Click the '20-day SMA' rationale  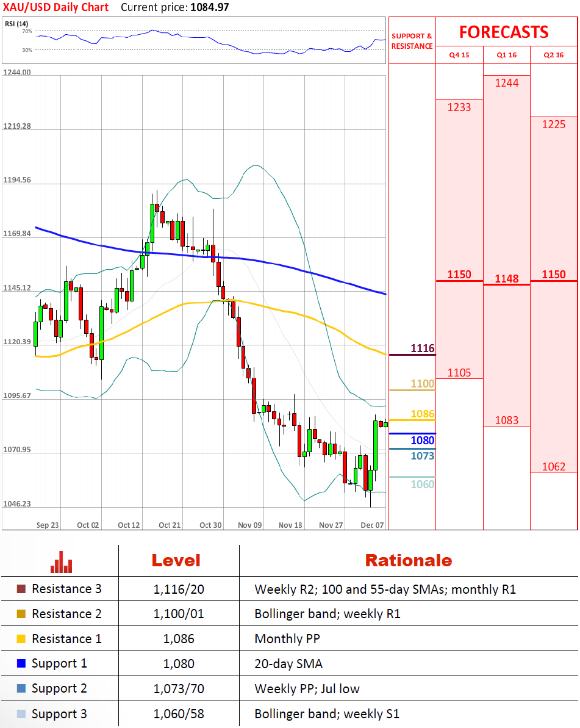(x=288, y=664)
